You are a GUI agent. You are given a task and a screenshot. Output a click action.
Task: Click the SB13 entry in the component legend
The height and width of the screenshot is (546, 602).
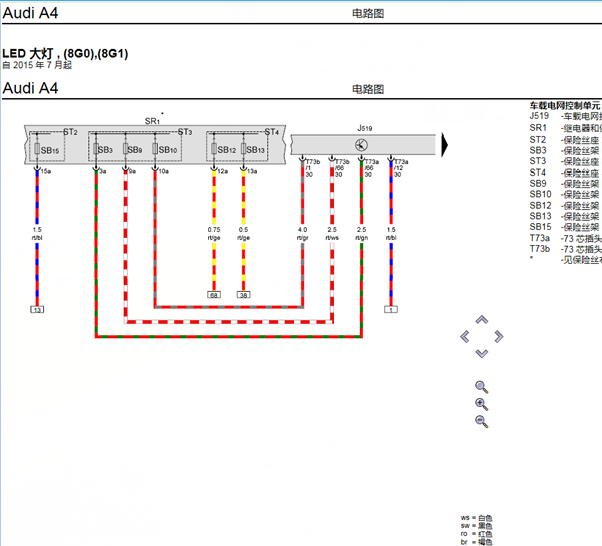point(566,216)
